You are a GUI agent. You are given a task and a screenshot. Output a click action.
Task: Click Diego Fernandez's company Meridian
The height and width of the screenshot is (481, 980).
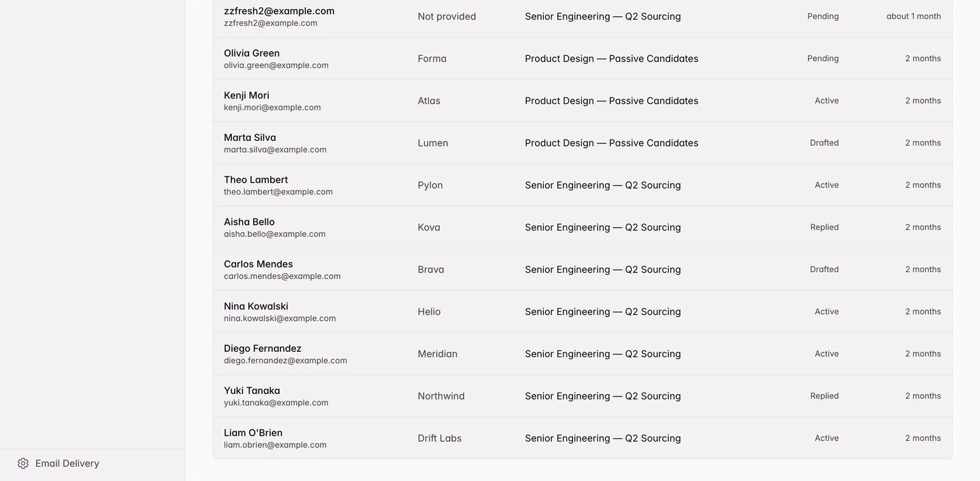click(x=438, y=354)
